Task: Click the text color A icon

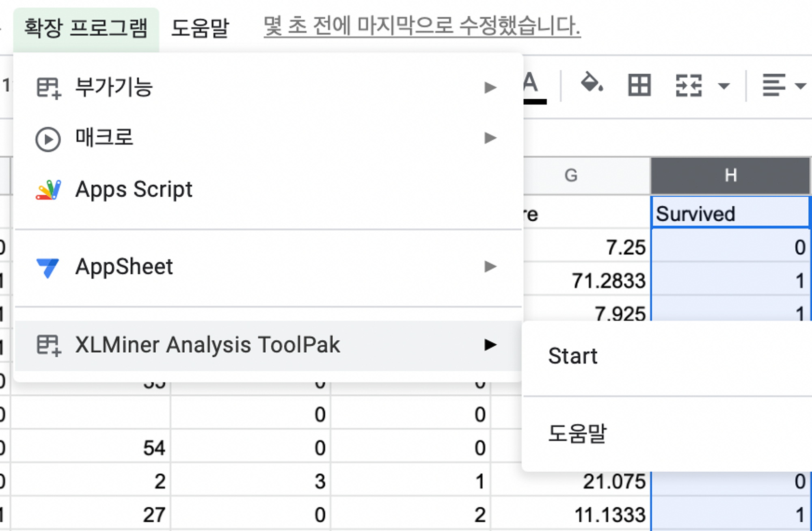Action: point(533,86)
